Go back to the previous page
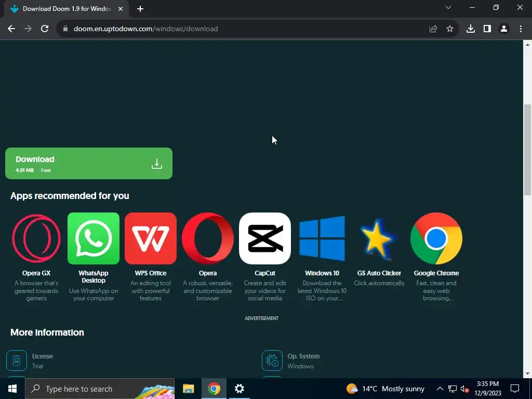The image size is (532, 399). click(11, 29)
